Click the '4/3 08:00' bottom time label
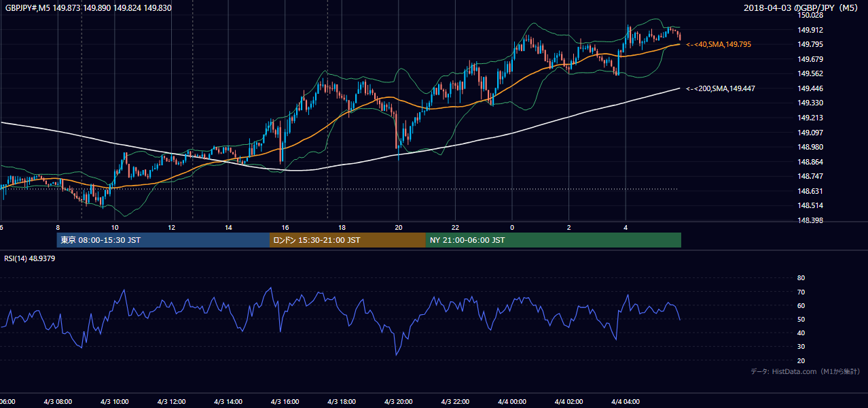The width and height of the screenshot is (868, 408). [57, 402]
